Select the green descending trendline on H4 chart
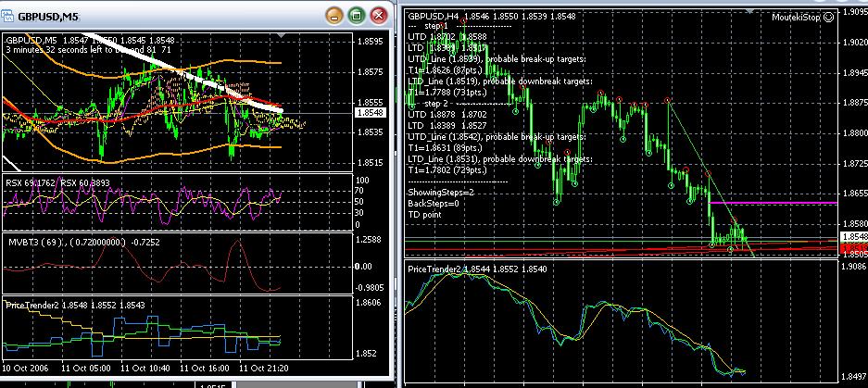The width and height of the screenshot is (868, 388). pos(711,178)
